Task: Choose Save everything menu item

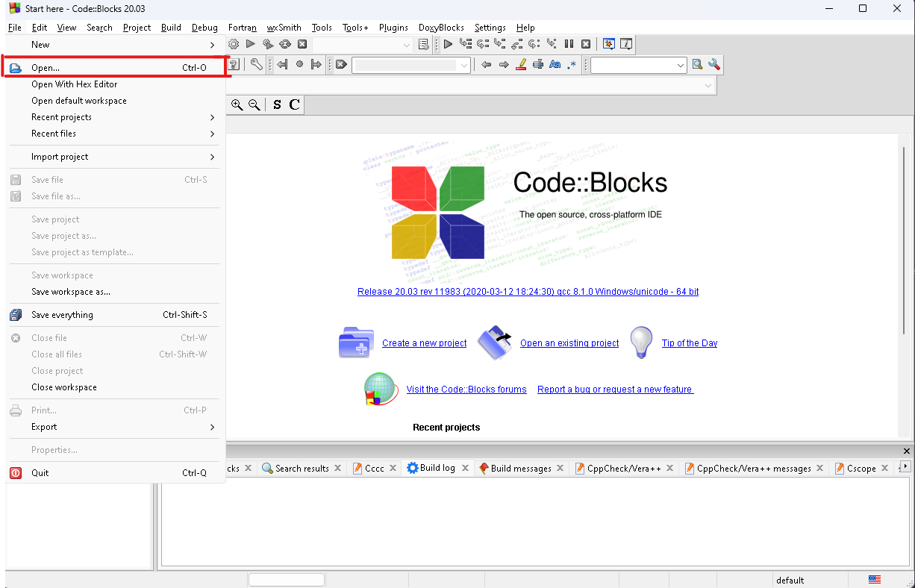Action: click(x=116, y=315)
